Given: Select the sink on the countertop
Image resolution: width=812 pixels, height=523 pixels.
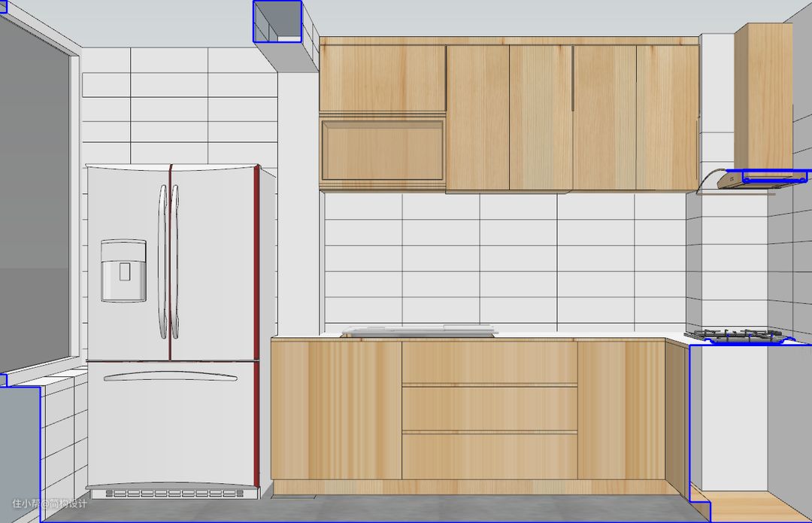Looking at the screenshot, I should click(x=420, y=330).
